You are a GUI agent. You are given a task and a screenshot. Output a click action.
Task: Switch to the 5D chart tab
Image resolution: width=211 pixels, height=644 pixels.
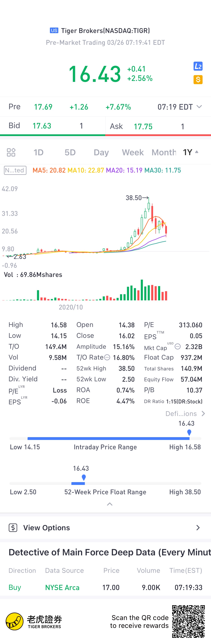pos(70,152)
